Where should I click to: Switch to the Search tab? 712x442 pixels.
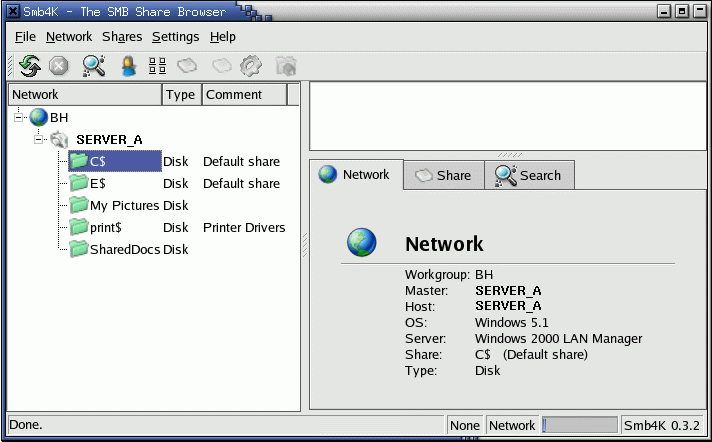click(528, 175)
